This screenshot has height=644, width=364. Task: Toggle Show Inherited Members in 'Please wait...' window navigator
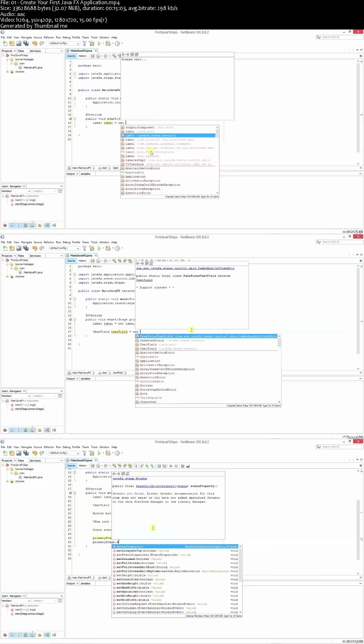[x=5, y=225]
